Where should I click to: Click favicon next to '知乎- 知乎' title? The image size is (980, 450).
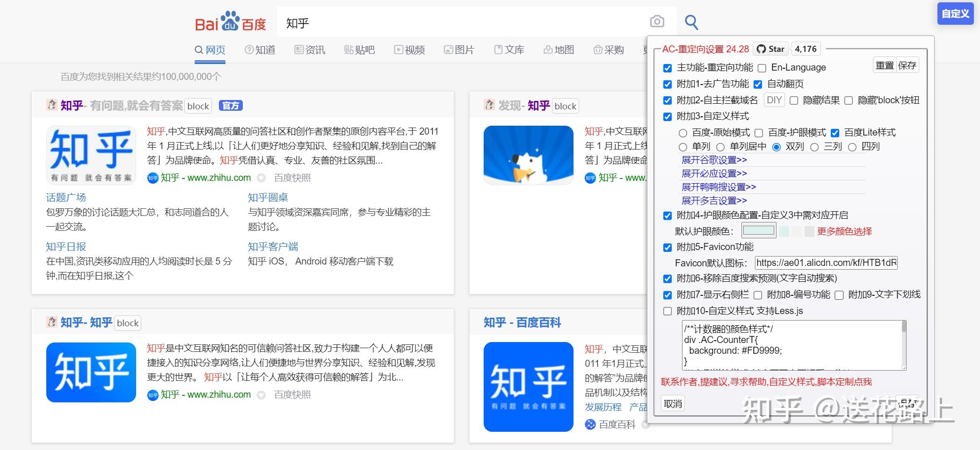pos(51,321)
